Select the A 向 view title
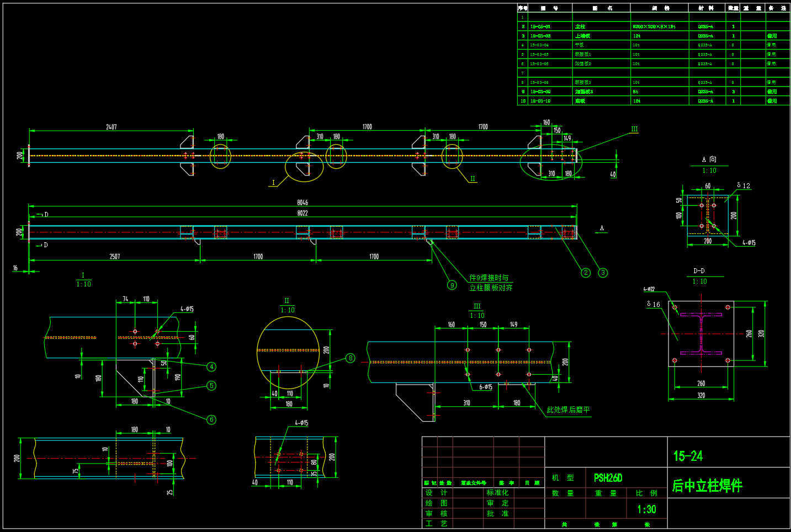The height and width of the screenshot is (532, 791). click(x=709, y=159)
